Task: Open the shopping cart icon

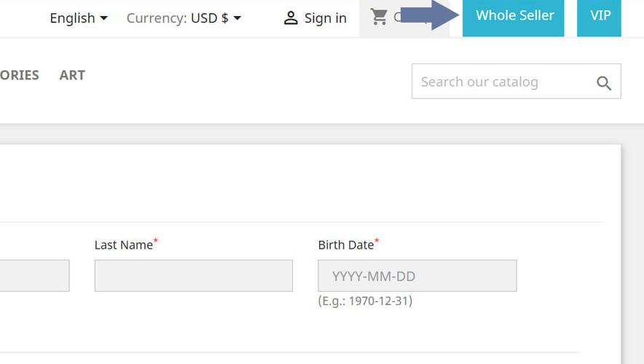Action: coord(379,17)
